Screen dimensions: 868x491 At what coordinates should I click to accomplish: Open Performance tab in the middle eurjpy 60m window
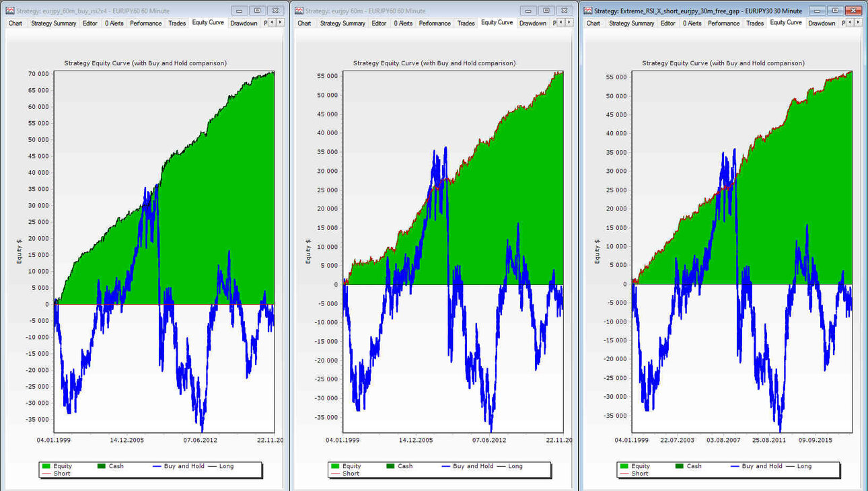pyautogui.click(x=435, y=23)
